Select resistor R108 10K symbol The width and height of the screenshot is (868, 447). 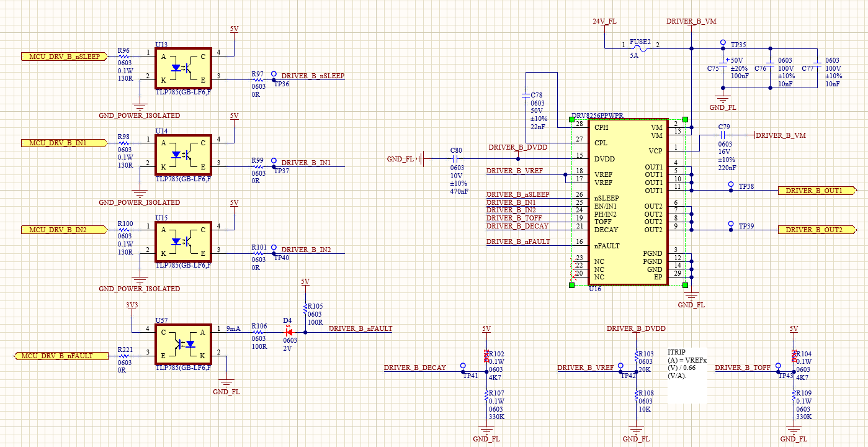636,394
